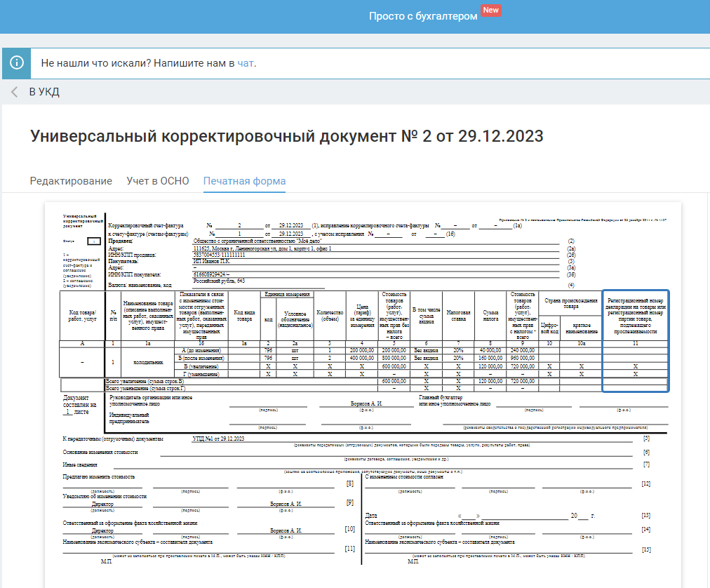Click 'Документ составлен на 1 листе' text
This screenshot has height=588, width=710.
[x=80, y=405]
